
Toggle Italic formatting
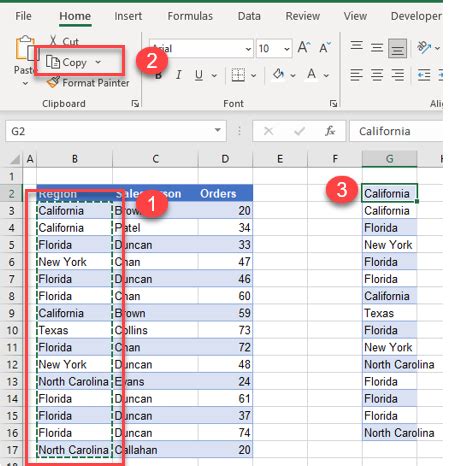tap(179, 75)
